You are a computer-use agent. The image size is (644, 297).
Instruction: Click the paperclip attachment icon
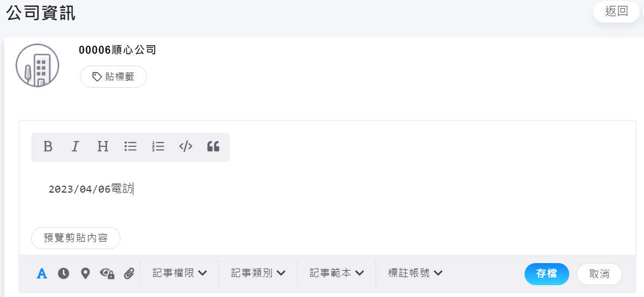click(x=129, y=273)
